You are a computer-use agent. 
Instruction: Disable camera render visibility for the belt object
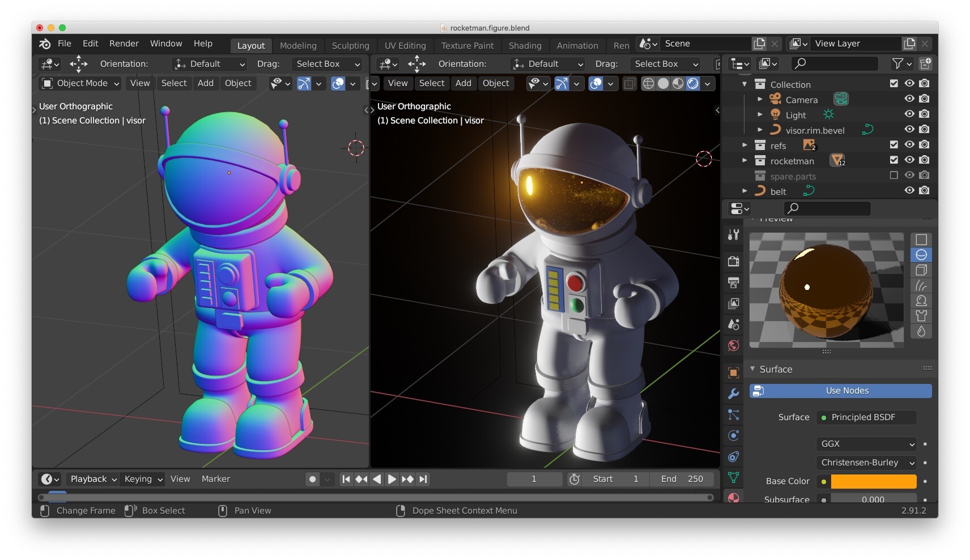pyautogui.click(x=924, y=191)
